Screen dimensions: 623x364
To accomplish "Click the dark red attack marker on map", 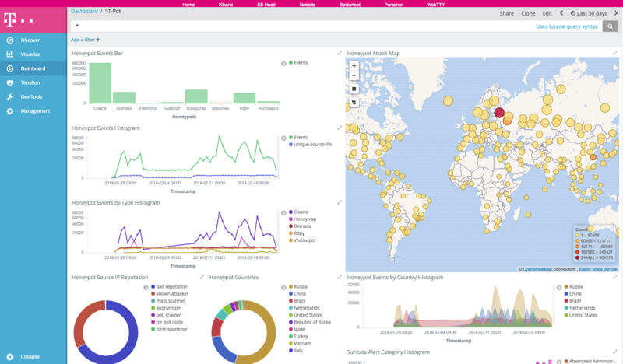I will point(499,113).
